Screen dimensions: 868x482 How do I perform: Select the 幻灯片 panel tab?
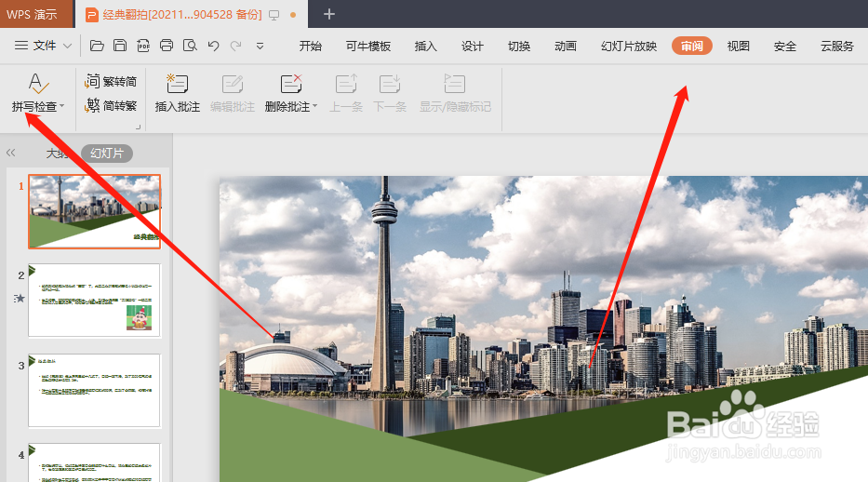[107, 154]
